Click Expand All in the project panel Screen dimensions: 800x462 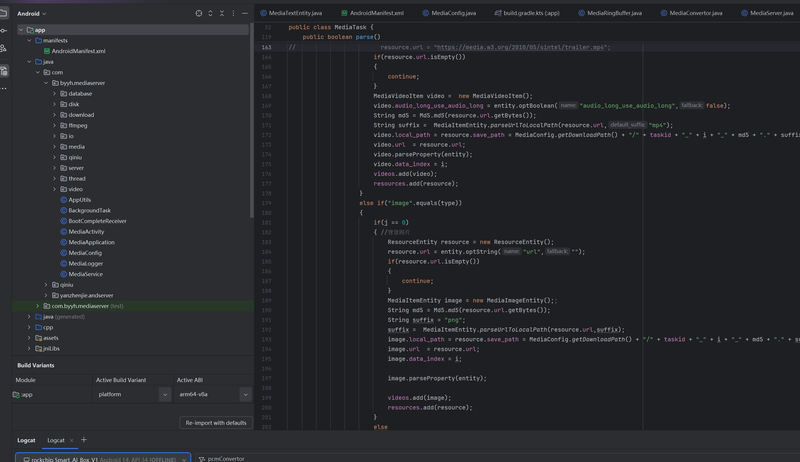pos(211,13)
